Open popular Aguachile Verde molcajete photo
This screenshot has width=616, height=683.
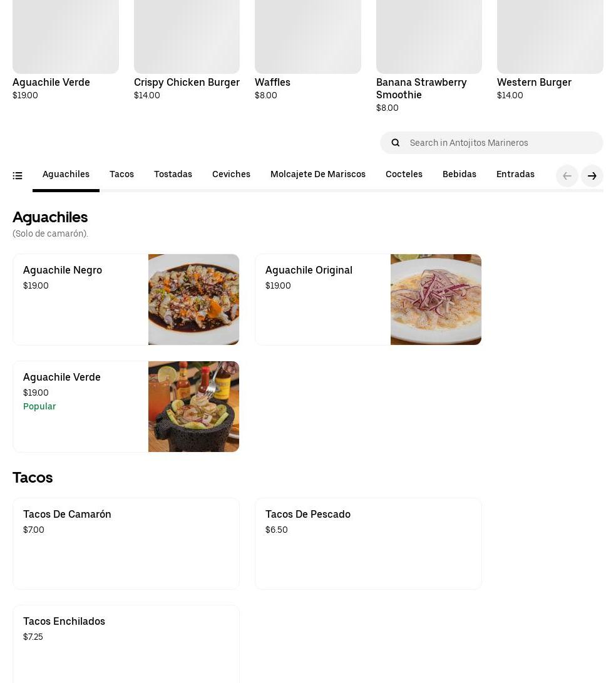(193, 406)
